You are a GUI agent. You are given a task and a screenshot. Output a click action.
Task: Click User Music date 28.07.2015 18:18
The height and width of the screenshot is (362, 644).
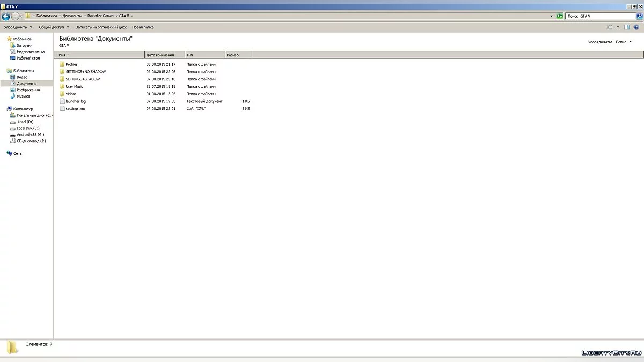pyautogui.click(x=161, y=86)
